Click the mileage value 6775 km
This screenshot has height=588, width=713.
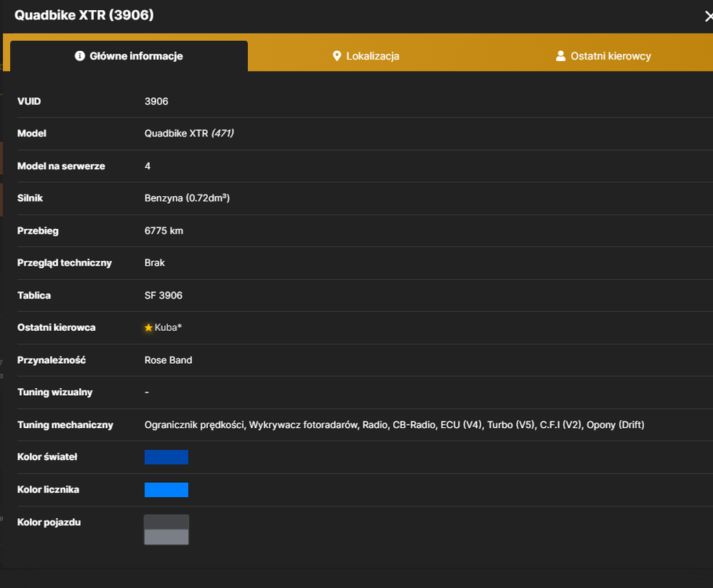[x=164, y=230]
